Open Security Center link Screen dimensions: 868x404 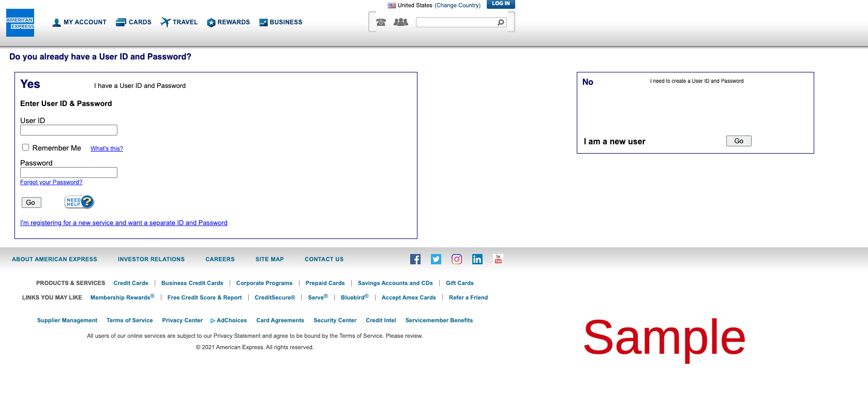point(335,320)
